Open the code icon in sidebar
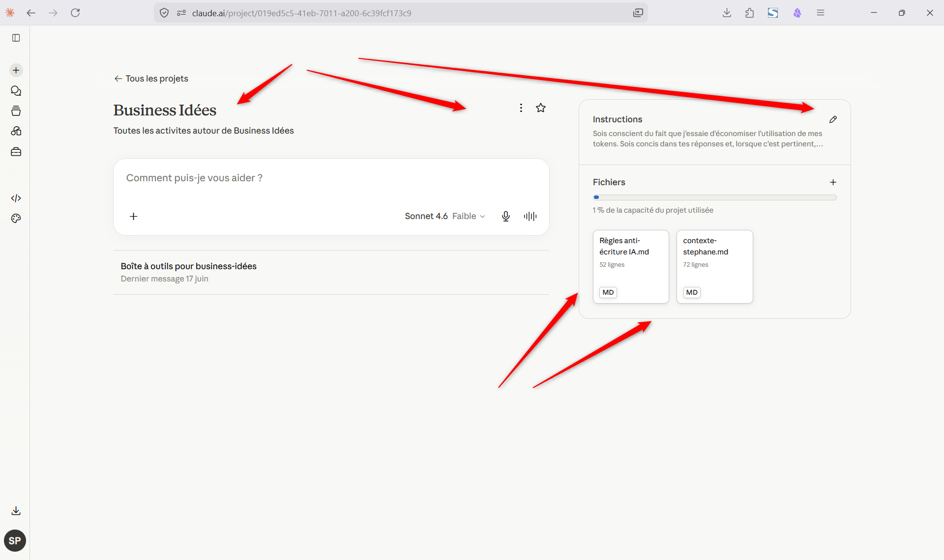The image size is (944, 560). (16, 198)
